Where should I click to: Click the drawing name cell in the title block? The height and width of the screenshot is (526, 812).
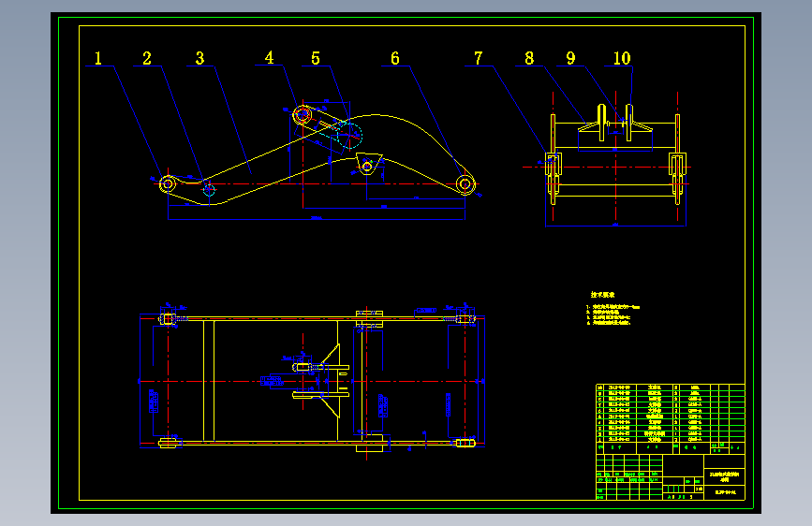[724, 476]
